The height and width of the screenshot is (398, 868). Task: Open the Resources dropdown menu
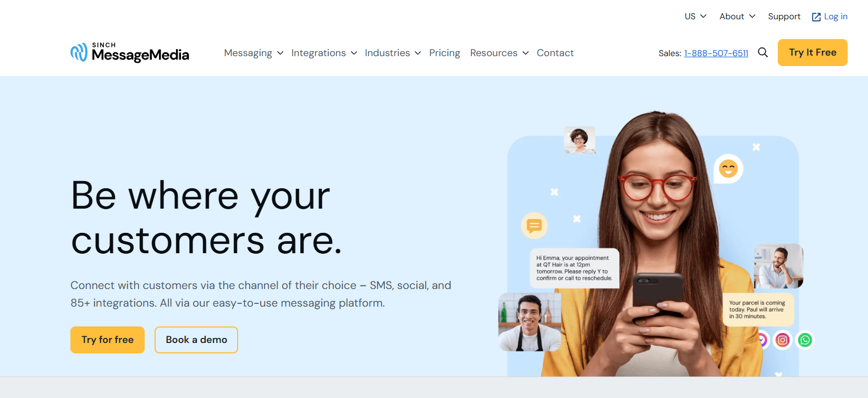(x=499, y=53)
